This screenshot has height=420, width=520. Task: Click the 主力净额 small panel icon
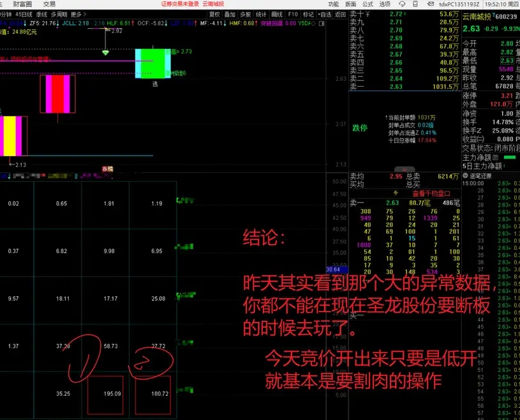point(496,157)
